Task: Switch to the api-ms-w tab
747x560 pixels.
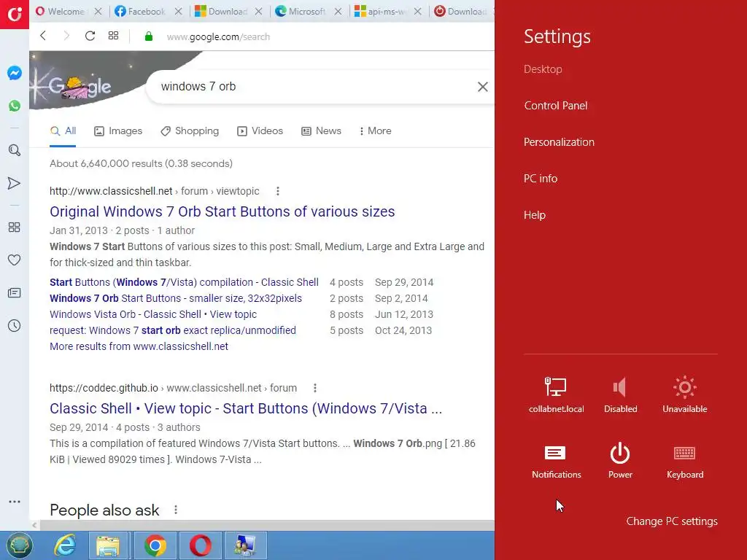Action: 381,11
